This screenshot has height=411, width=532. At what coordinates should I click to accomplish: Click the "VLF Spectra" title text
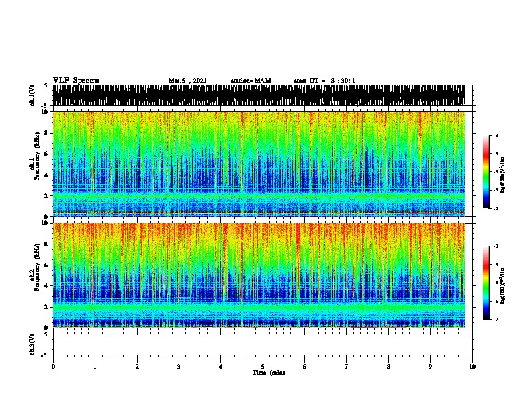76,81
